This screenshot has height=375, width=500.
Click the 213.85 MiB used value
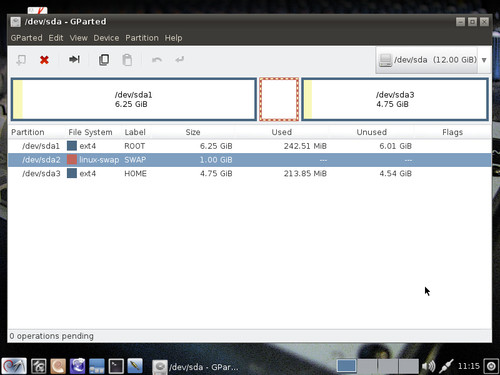click(305, 173)
